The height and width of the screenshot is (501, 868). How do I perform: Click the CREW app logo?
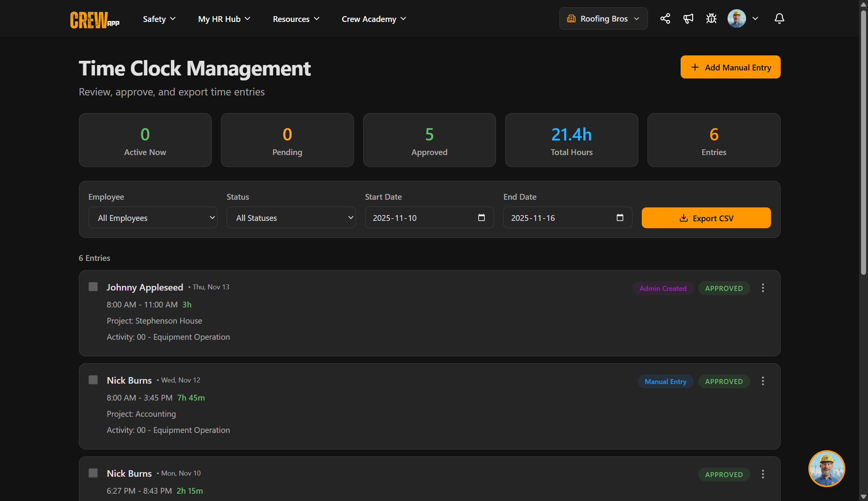[93, 19]
